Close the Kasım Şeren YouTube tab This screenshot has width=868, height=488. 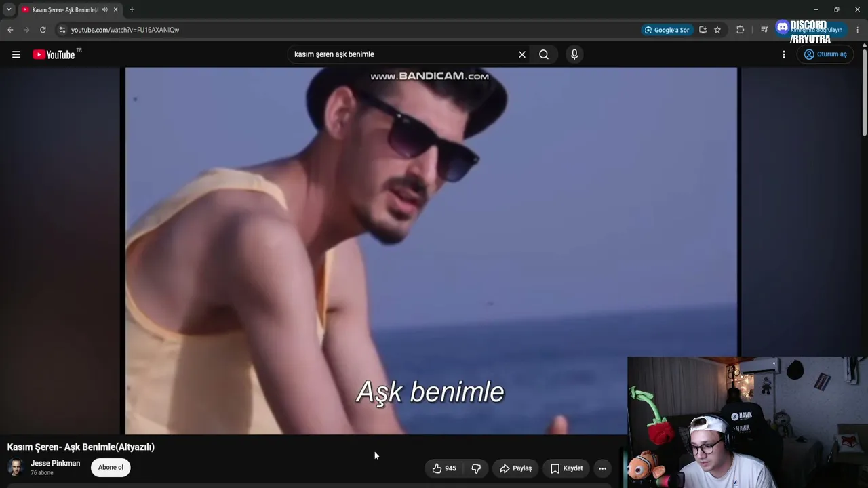[x=116, y=9]
